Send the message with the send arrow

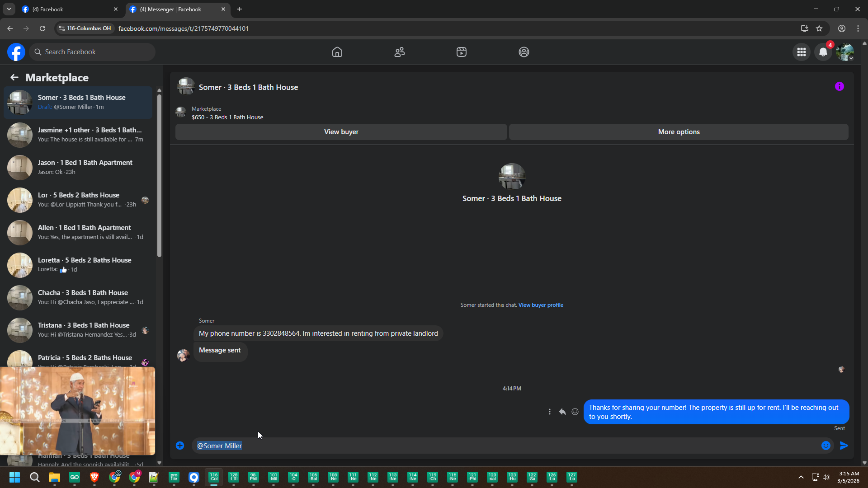tap(844, 446)
